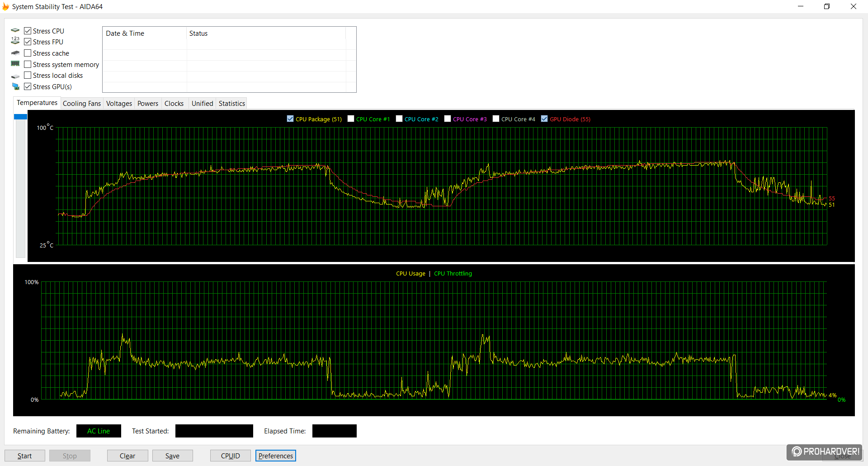This screenshot has height=466, width=868.
Task: Click the CPU Throttling legend label
Action: pyautogui.click(x=453, y=274)
